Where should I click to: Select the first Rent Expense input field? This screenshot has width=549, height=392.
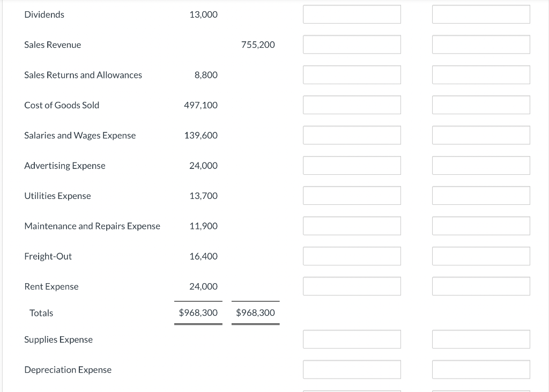[x=352, y=286]
